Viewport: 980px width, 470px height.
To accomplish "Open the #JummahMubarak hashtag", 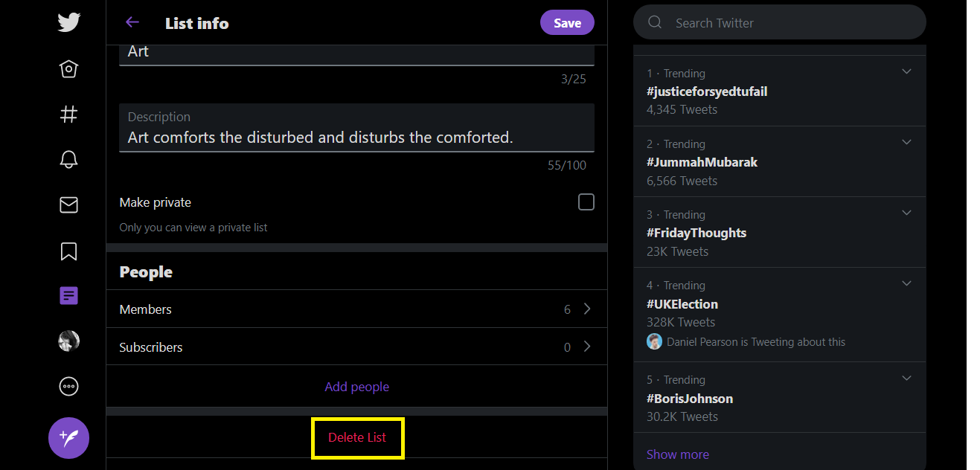I will 702,162.
